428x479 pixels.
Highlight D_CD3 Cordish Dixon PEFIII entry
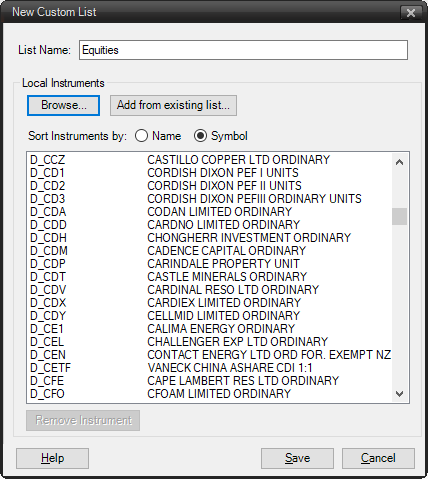[210, 199]
